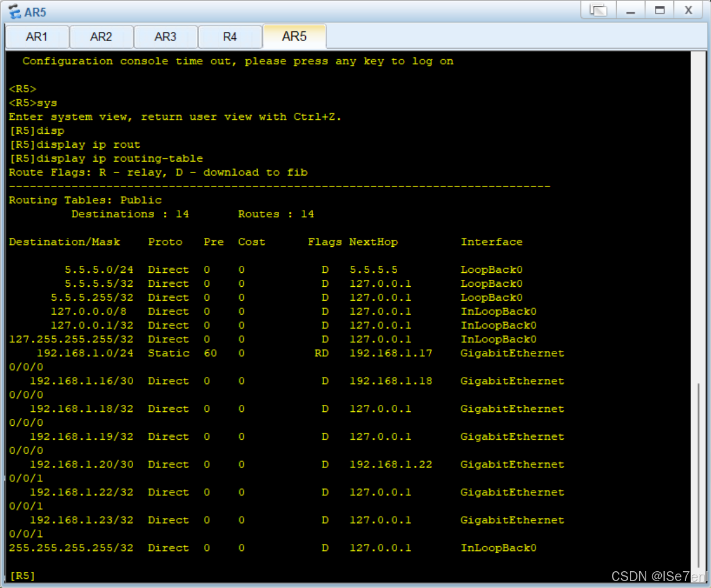The image size is (711, 588).
Task: Click the 'Routes : 14' text
Action: click(276, 214)
